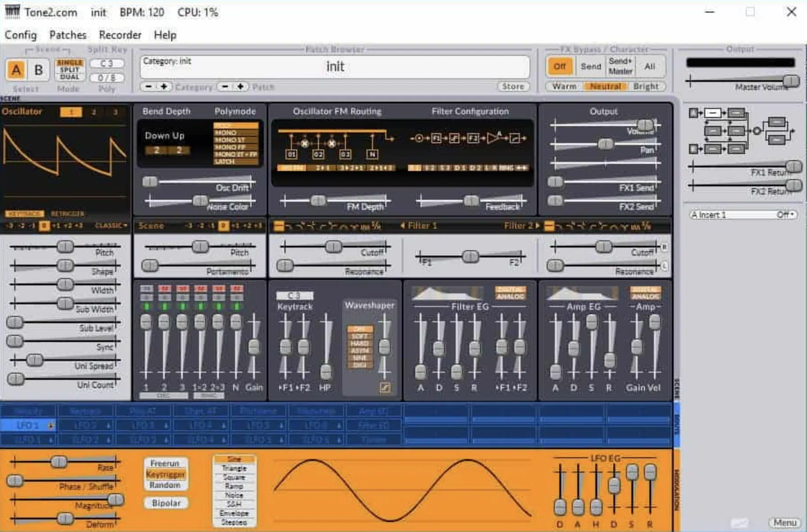Set character to Bright
Viewport: 807px width, 532px height.
(x=646, y=86)
